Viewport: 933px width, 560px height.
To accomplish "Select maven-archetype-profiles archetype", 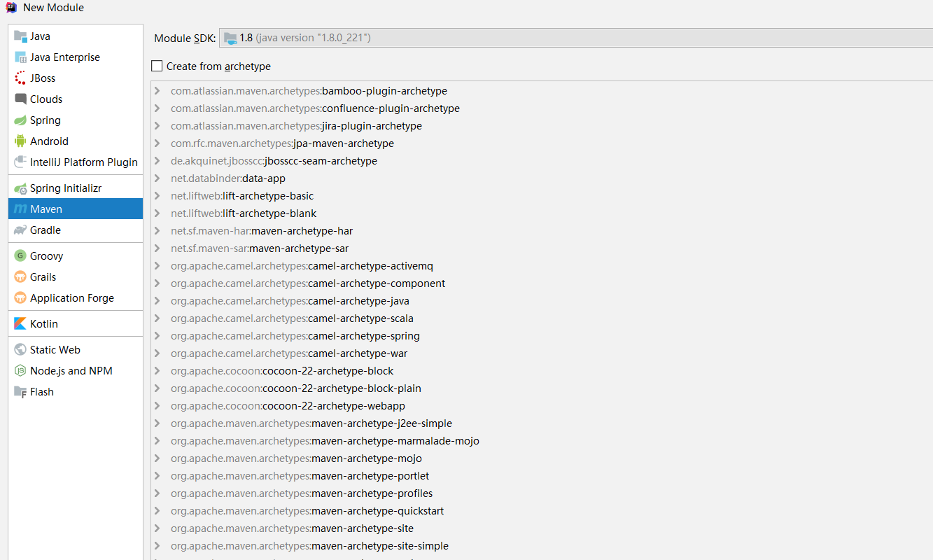I will click(x=302, y=493).
